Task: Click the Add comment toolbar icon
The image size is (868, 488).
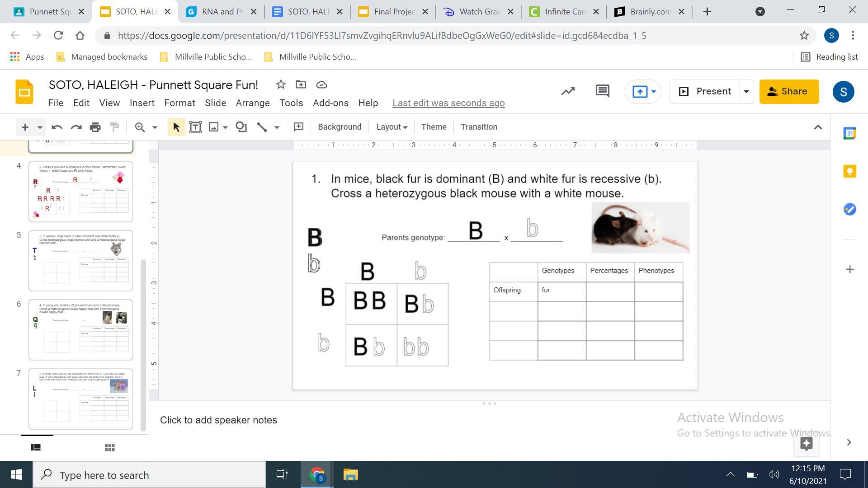Action: click(x=298, y=127)
